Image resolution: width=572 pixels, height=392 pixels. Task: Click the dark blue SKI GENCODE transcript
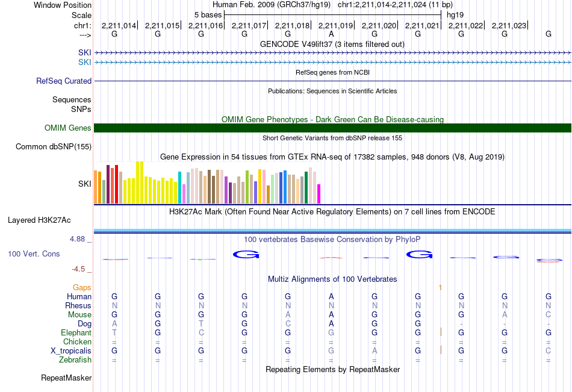(332, 53)
